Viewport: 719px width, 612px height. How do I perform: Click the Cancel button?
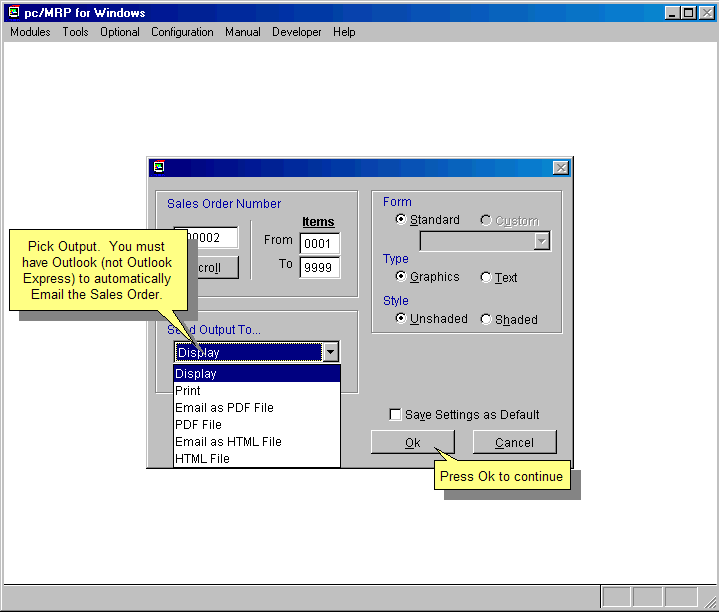514,442
